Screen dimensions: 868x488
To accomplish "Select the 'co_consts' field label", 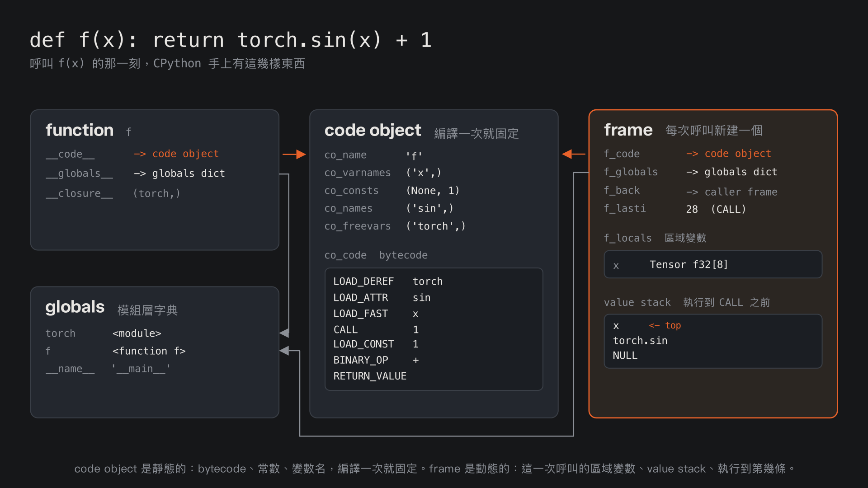I will point(351,191).
